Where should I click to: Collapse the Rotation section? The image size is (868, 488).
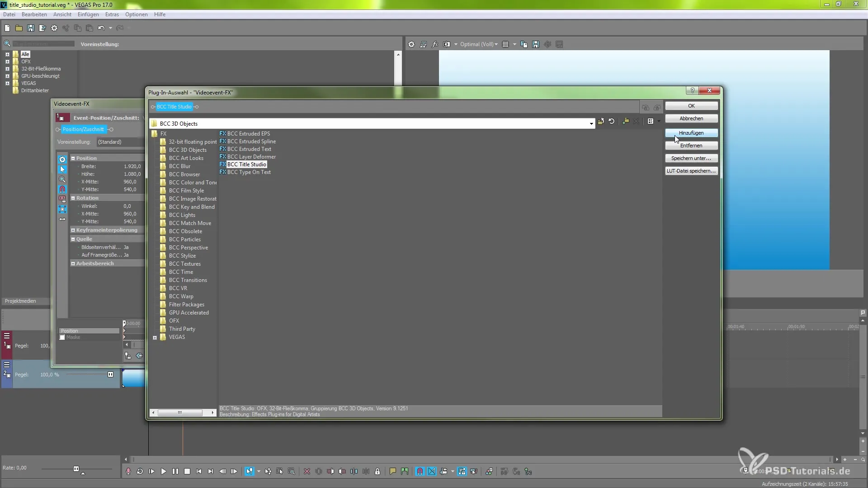point(73,198)
